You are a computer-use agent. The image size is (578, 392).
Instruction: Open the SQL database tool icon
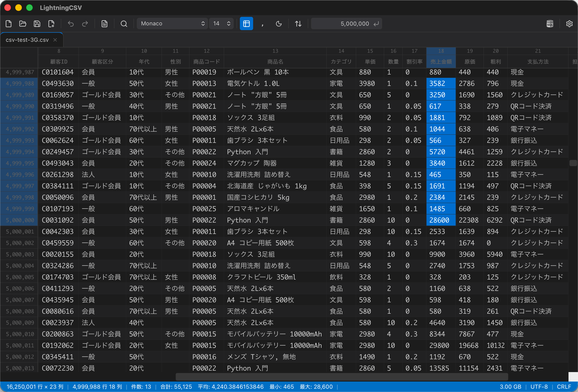550,24
